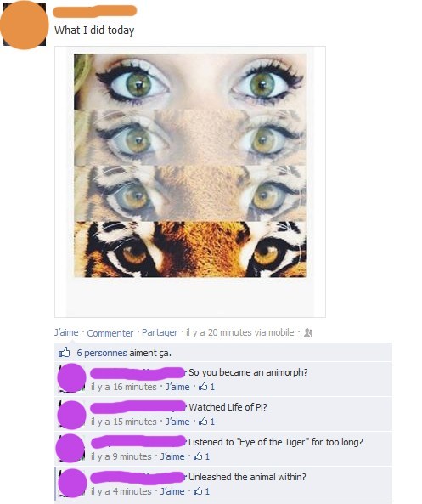The height and width of the screenshot is (504, 422).
Task: Open the avatar of the Life of Pi commenter
Action: [71, 415]
